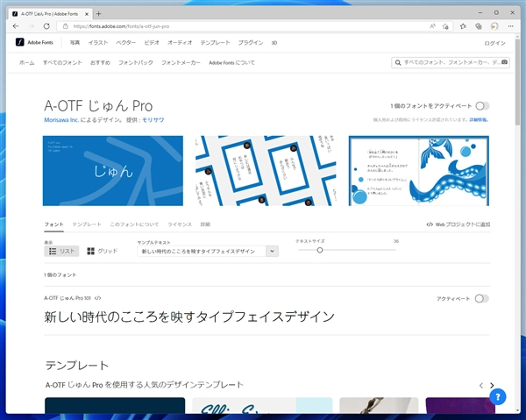Open すべてのフォント navigation item
This screenshot has width=526, height=420.
coord(62,63)
